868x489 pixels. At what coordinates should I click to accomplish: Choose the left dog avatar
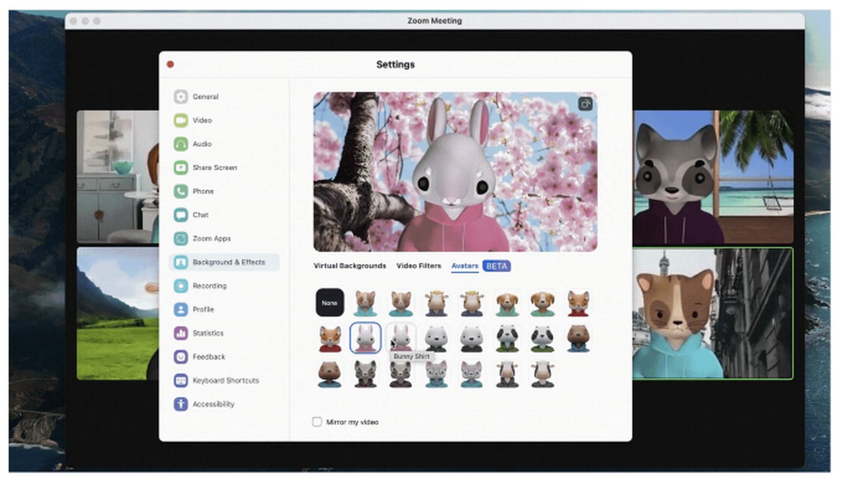click(x=507, y=303)
